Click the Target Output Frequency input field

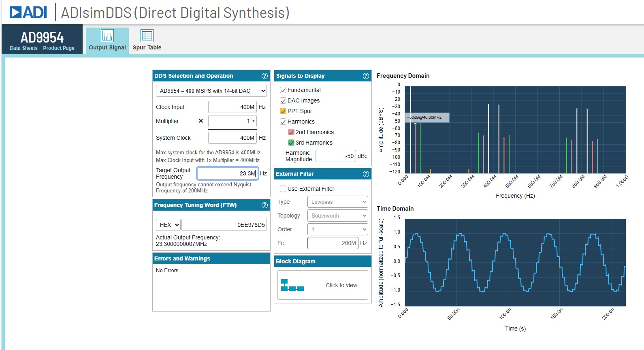tap(227, 173)
